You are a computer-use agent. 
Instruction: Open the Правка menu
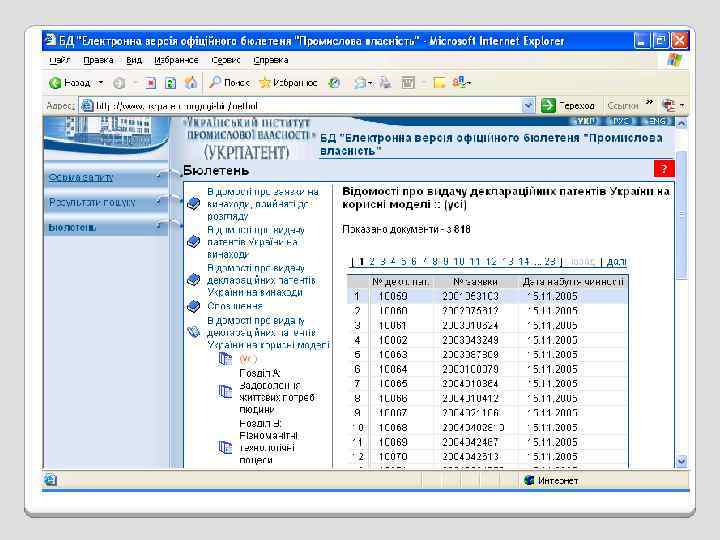tap(98, 60)
